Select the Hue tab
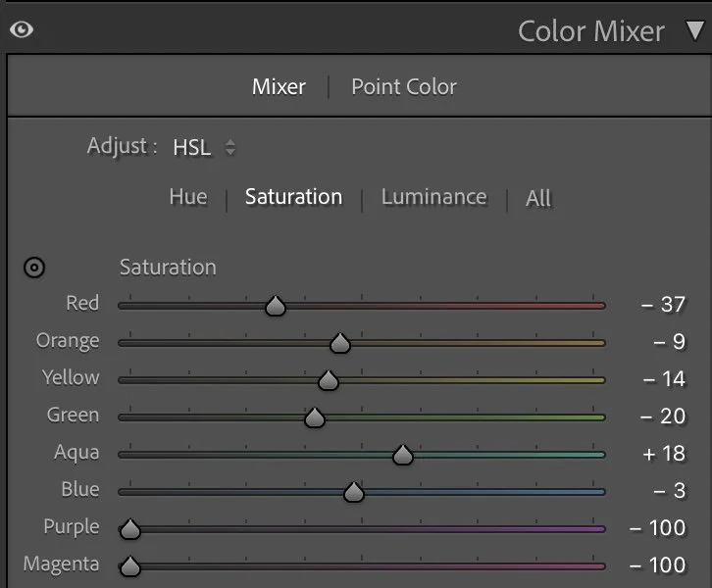This screenshot has height=588, width=712. click(x=188, y=197)
